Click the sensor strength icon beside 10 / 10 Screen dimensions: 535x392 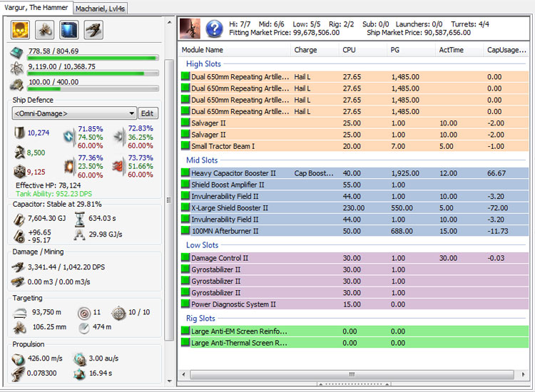coord(118,314)
